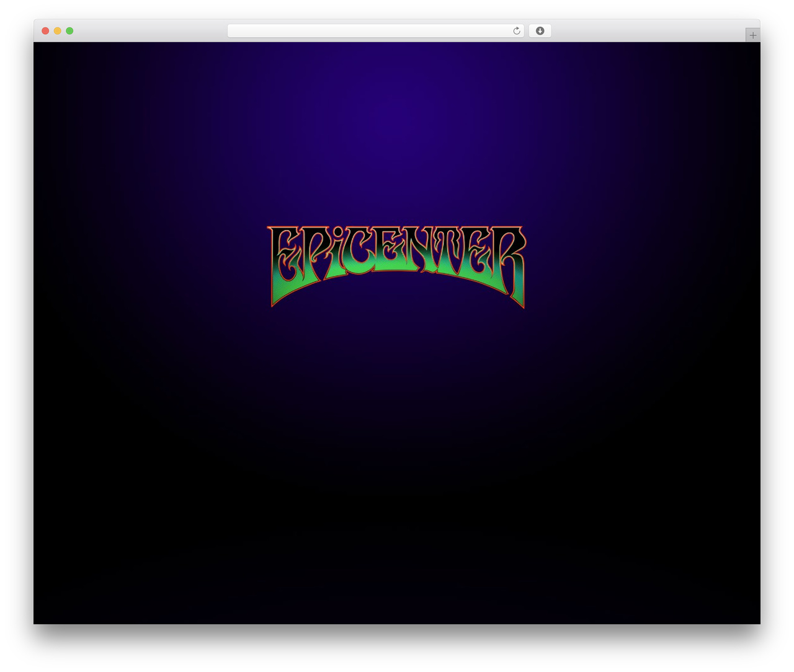Minimize the browser window
This screenshot has height=672, width=794.
point(58,31)
